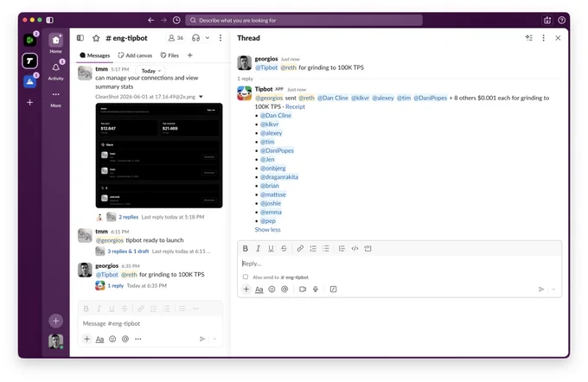
Task: Open channel send options chevron
Action: tap(214, 339)
